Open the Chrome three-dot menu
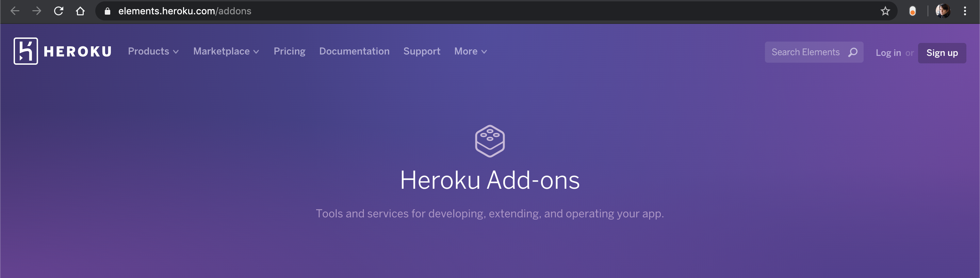 (x=965, y=11)
